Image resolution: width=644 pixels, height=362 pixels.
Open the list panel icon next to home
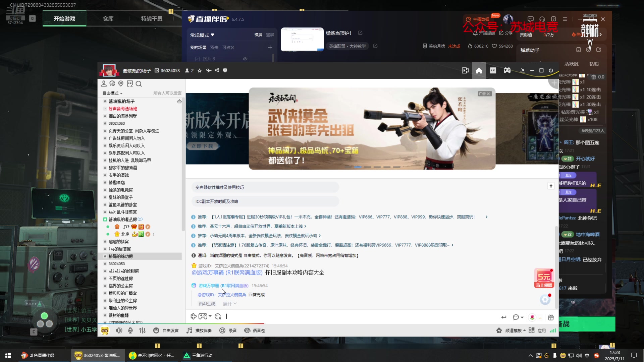493,70
